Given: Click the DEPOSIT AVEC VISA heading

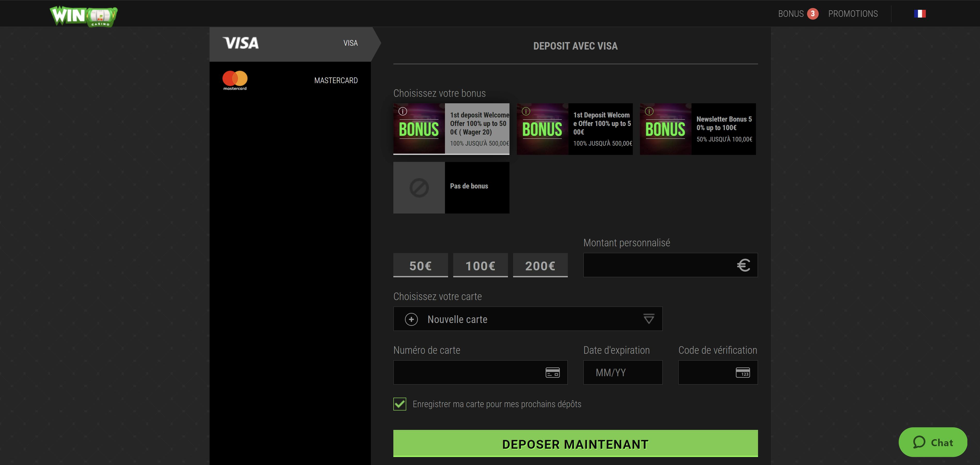Looking at the screenshot, I should coord(575,46).
